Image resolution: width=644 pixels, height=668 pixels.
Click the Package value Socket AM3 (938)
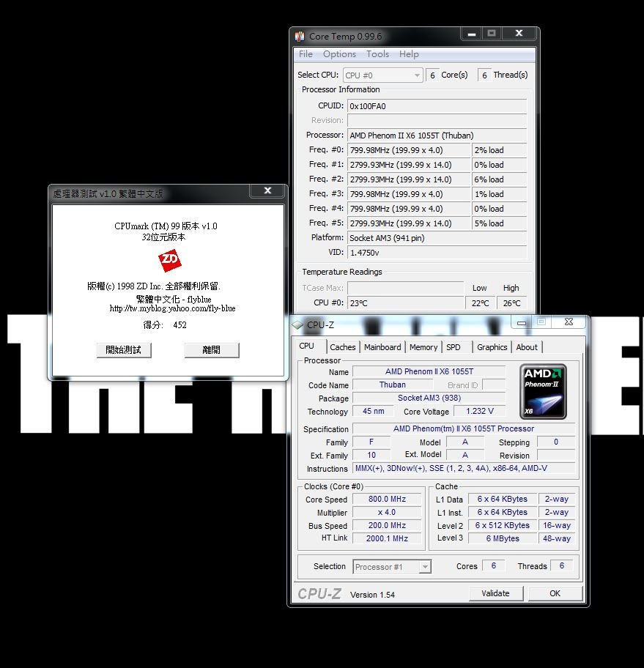(x=429, y=398)
